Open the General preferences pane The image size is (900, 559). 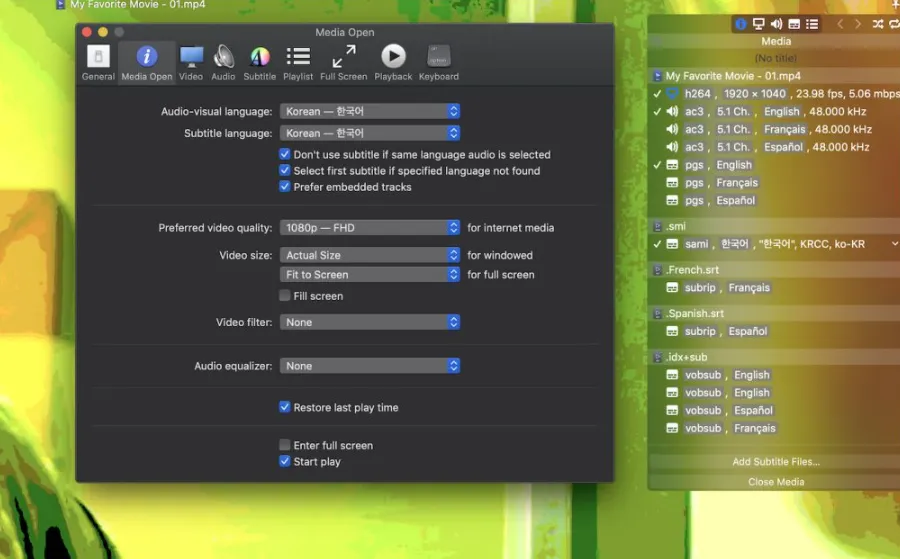point(98,63)
